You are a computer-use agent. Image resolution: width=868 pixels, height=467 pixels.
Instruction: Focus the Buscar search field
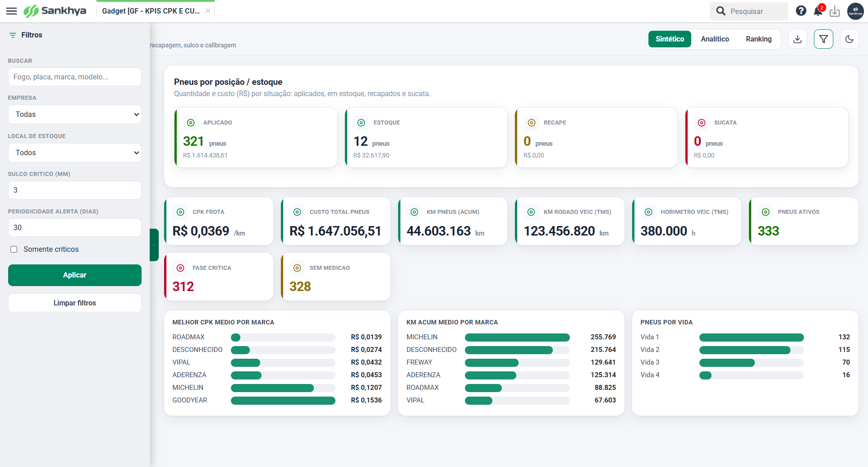coord(75,77)
